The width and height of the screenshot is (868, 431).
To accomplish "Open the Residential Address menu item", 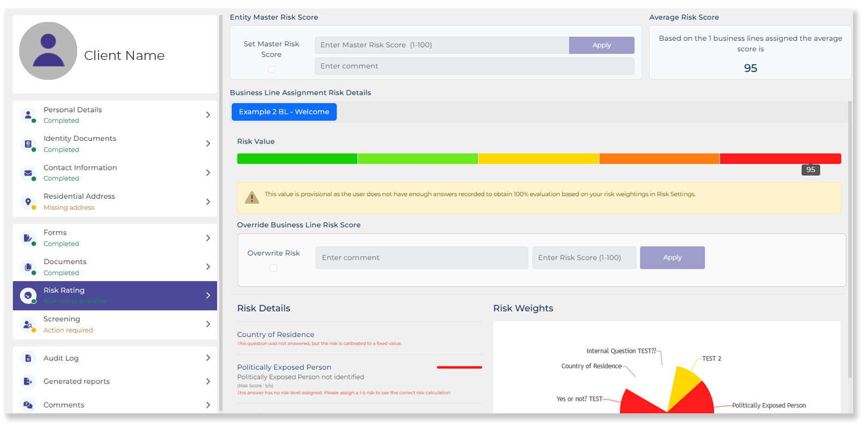I will click(x=115, y=202).
